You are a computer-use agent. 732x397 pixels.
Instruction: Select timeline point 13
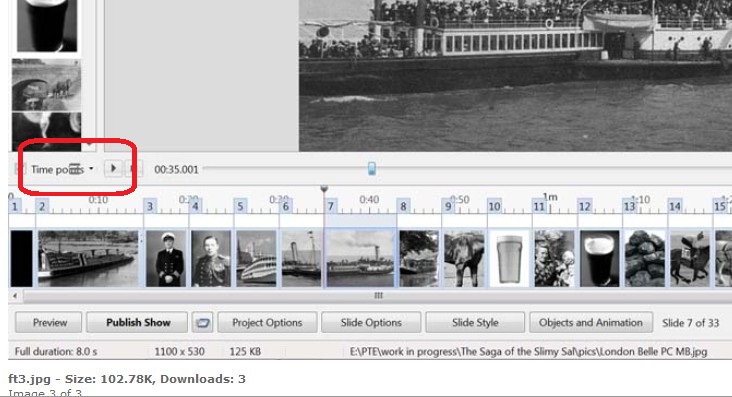point(629,206)
